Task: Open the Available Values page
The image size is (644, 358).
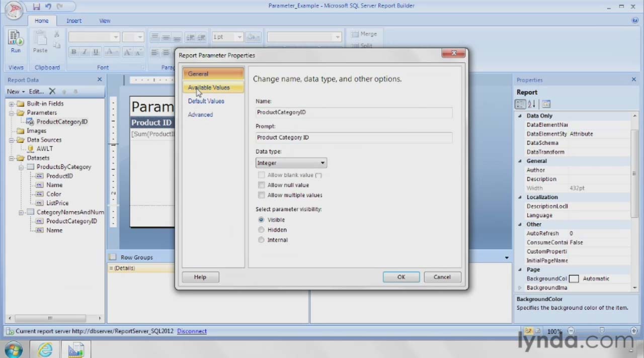Action: (x=213, y=87)
